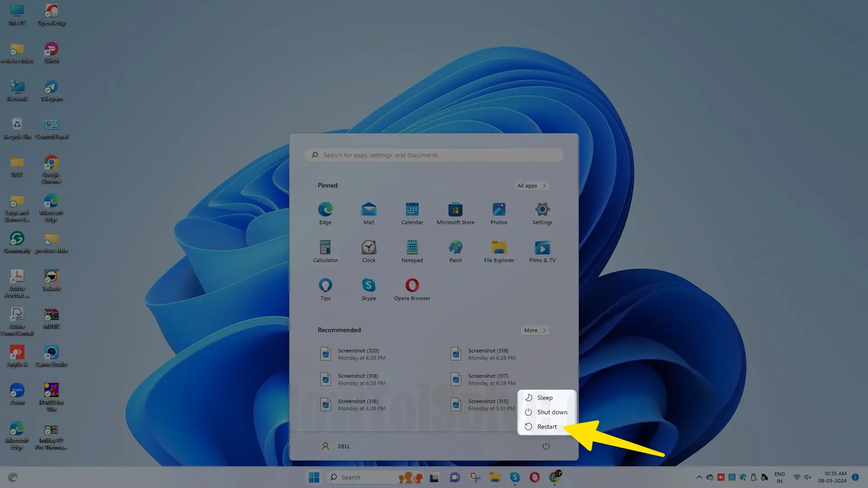Viewport: 868px width, 488px height.
Task: Open the DELL user account menu
Action: point(335,446)
